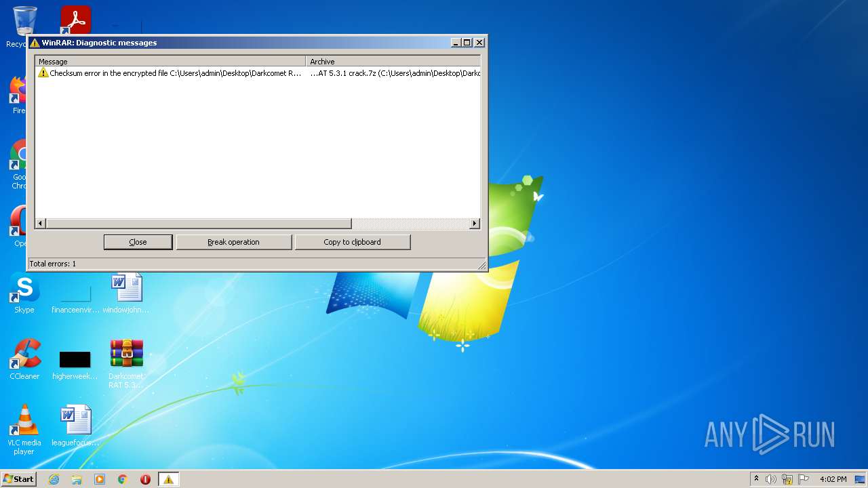
Task: Open Skype desktop shortcut
Action: click(24, 293)
